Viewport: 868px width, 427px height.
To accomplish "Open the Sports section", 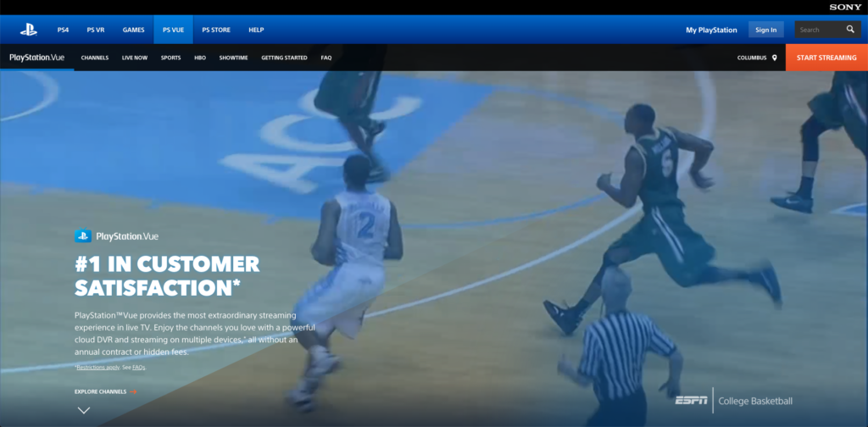I will pyautogui.click(x=170, y=58).
